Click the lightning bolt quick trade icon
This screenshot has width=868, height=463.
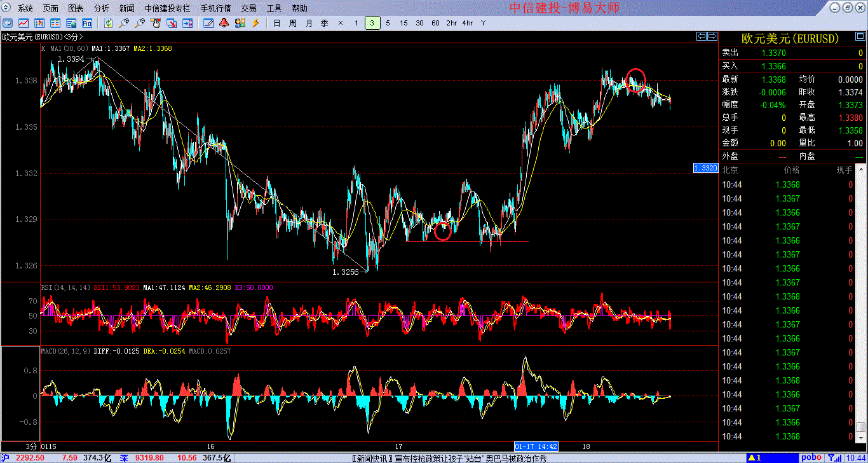[256, 23]
